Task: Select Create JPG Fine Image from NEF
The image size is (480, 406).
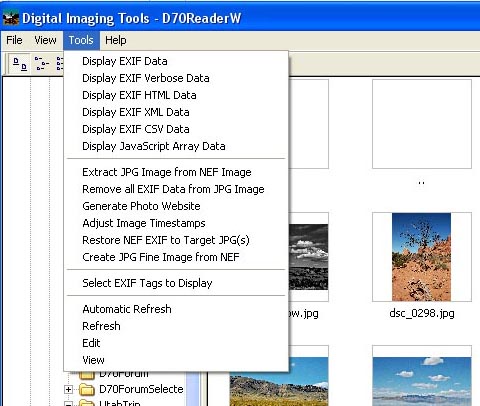Action: pyautogui.click(x=176, y=257)
